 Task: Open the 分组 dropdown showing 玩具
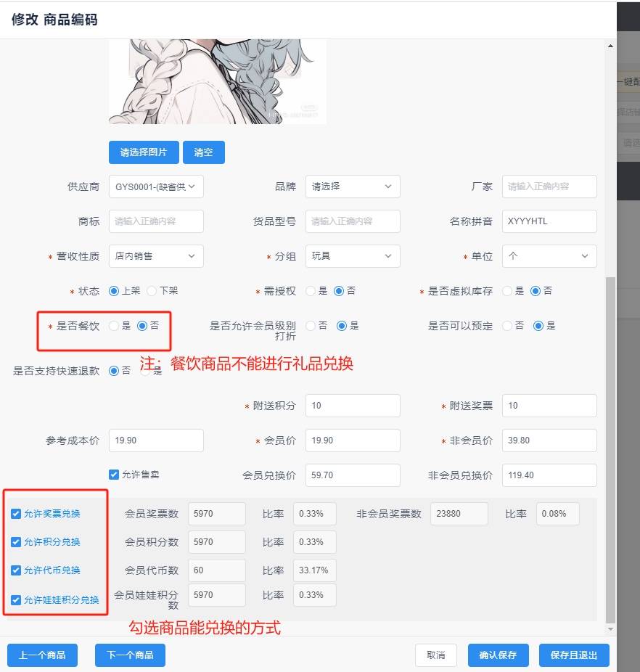353,256
